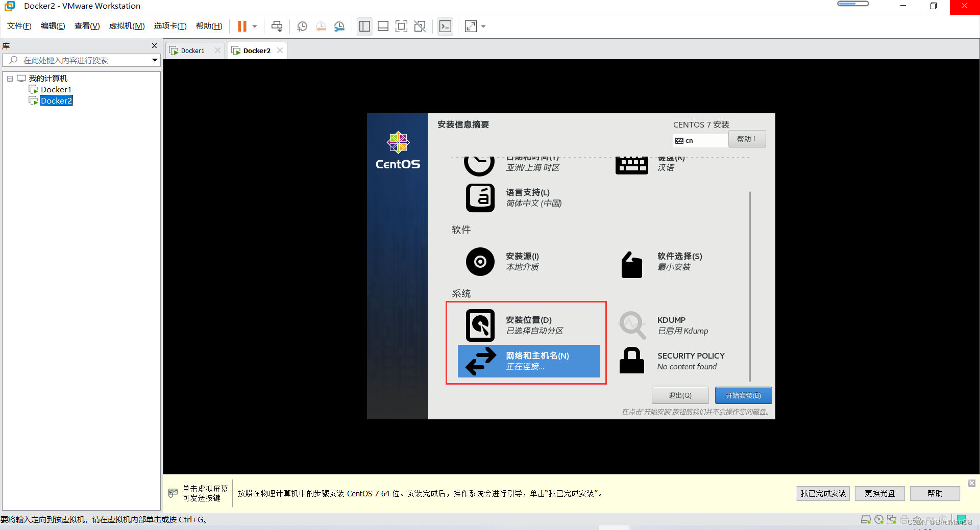Open the 文件(F) menu
This screenshot has width=980, height=530.
[x=19, y=26]
